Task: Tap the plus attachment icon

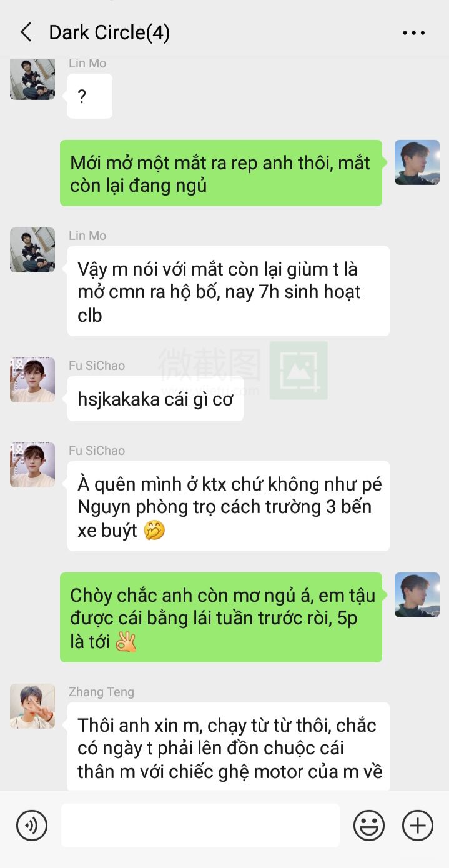Action: coord(418,826)
